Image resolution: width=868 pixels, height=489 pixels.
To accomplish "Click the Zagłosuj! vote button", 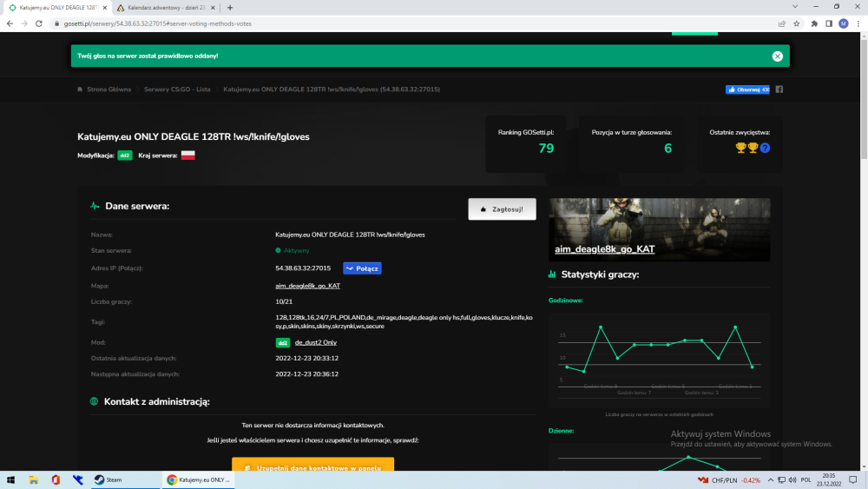I will [x=502, y=209].
